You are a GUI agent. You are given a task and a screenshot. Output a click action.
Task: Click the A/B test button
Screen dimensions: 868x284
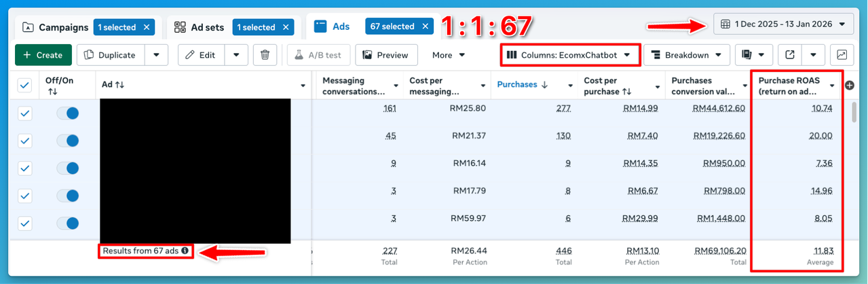click(318, 55)
